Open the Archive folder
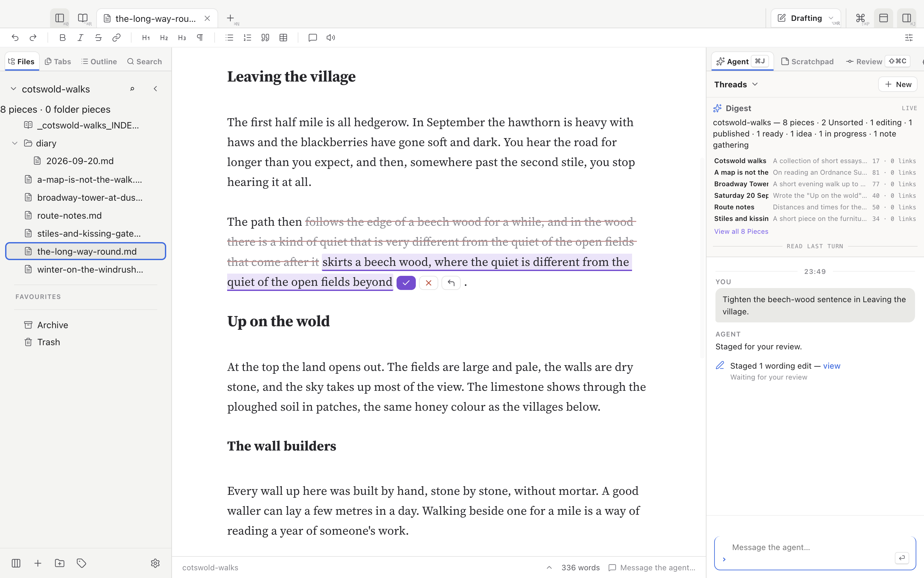This screenshot has height=578, width=924. pyautogui.click(x=86, y=325)
